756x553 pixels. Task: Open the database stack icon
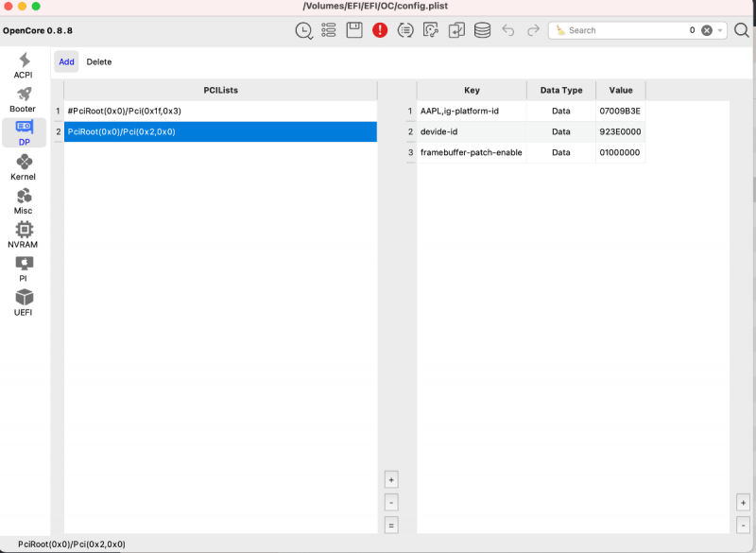482,30
